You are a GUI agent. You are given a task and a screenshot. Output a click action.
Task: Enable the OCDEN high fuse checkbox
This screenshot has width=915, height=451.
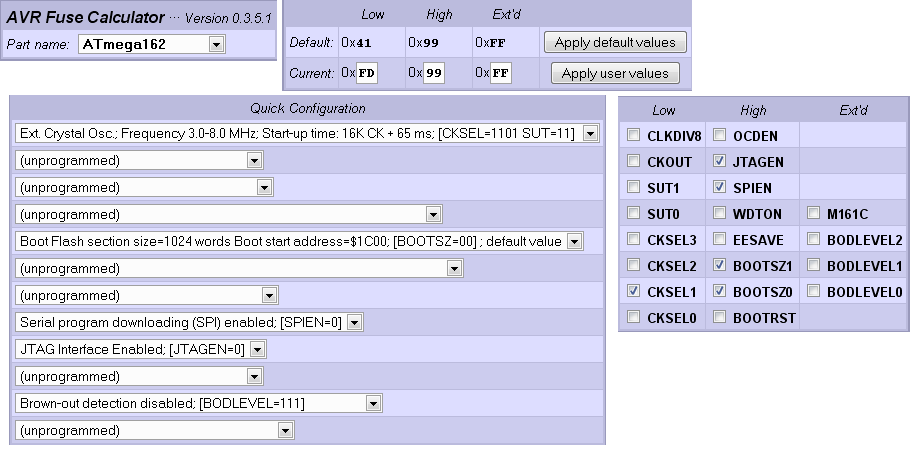pyautogui.click(x=720, y=135)
